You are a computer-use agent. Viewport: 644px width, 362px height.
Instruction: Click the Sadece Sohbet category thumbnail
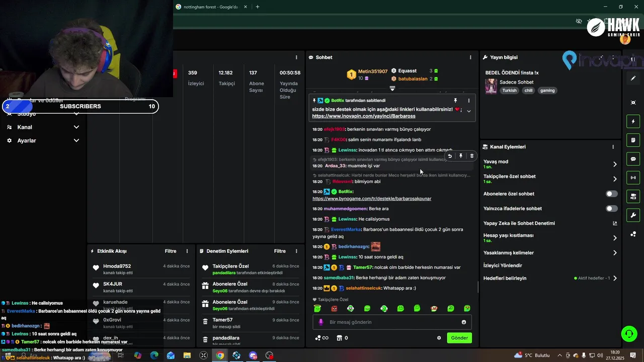coord(491,86)
